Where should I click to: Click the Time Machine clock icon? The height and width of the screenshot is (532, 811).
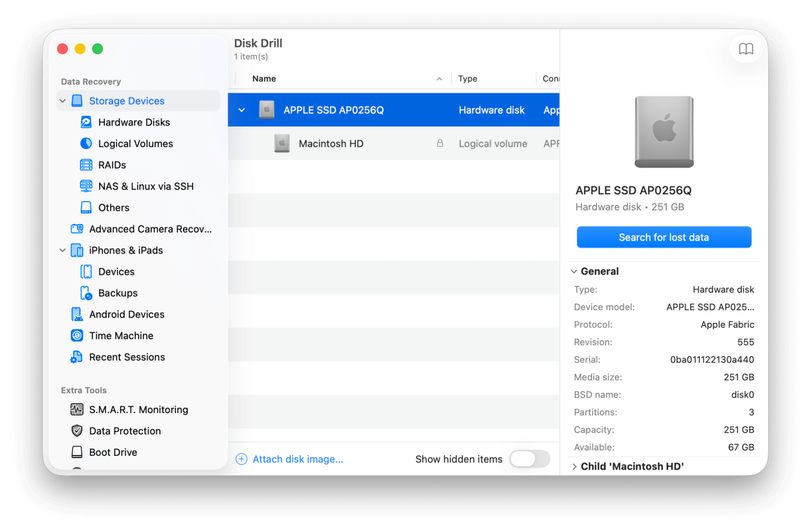click(77, 336)
